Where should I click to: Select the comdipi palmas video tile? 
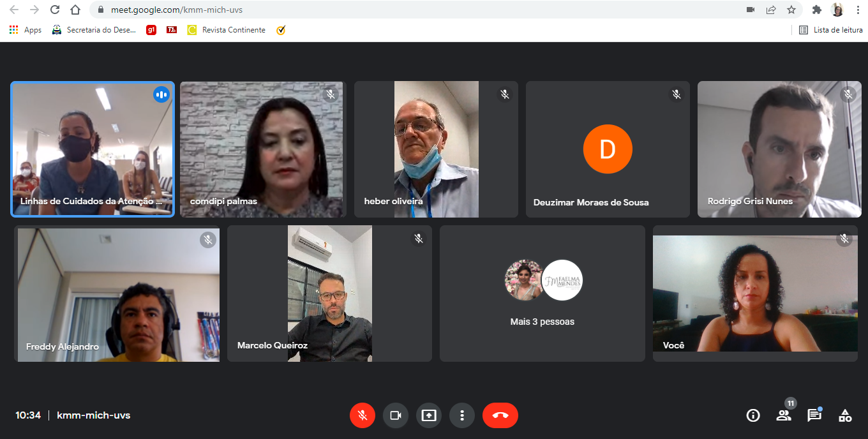(x=262, y=149)
